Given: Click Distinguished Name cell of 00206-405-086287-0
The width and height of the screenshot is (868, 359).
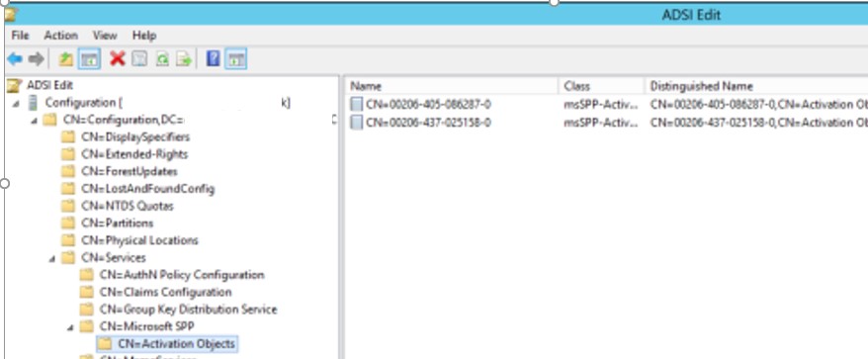Looking at the screenshot, I should [x=759, y=104].
